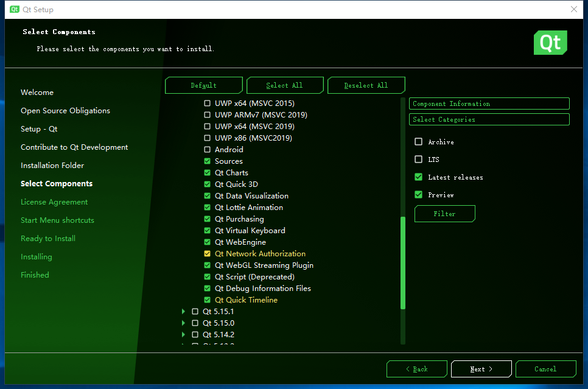Uncheck the Qt Purchasing checkbox
The height and width of the screenshot is (389, 588).
tap(207, 219)
